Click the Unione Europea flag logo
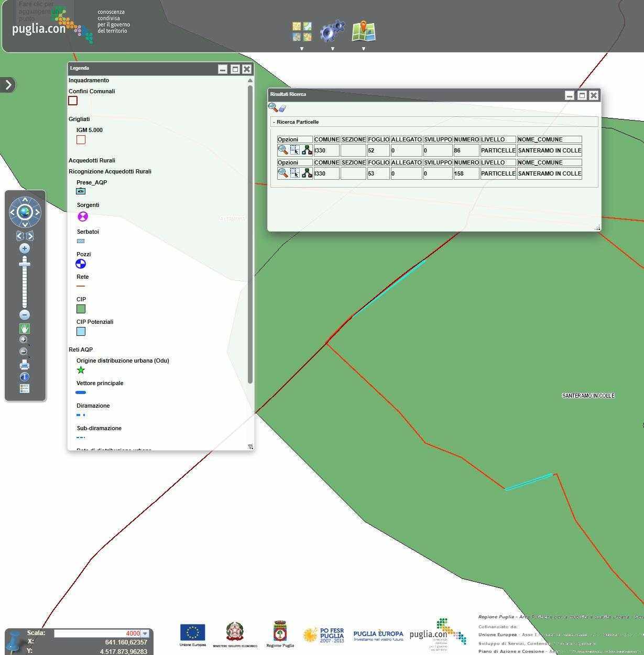The width and height of the screenshot is (644, 655). point(192,635)
